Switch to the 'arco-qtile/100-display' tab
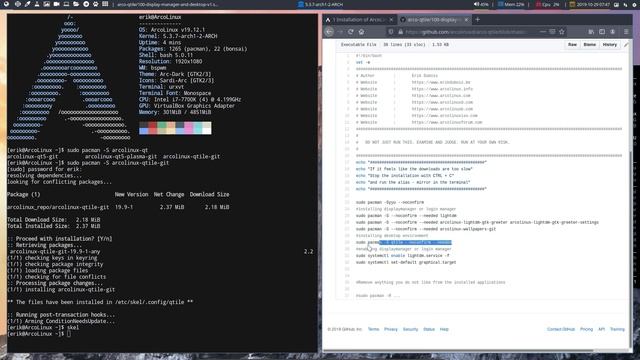 [x=434, y=20]
